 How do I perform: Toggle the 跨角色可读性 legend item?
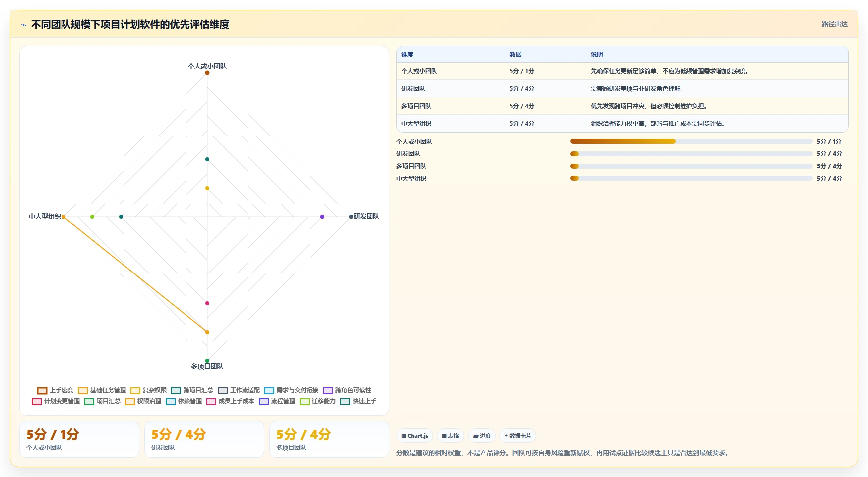[x=347, y=390]
